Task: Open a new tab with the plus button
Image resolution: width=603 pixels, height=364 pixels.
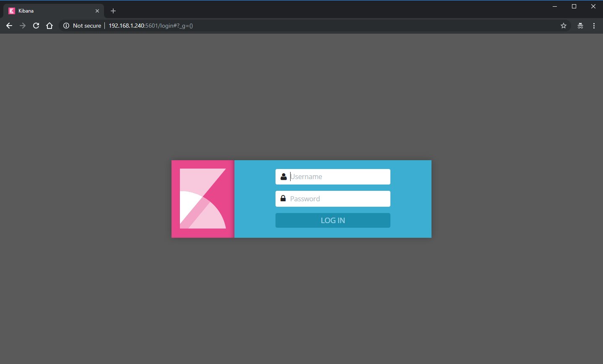Action: click(x=113, y=11)
